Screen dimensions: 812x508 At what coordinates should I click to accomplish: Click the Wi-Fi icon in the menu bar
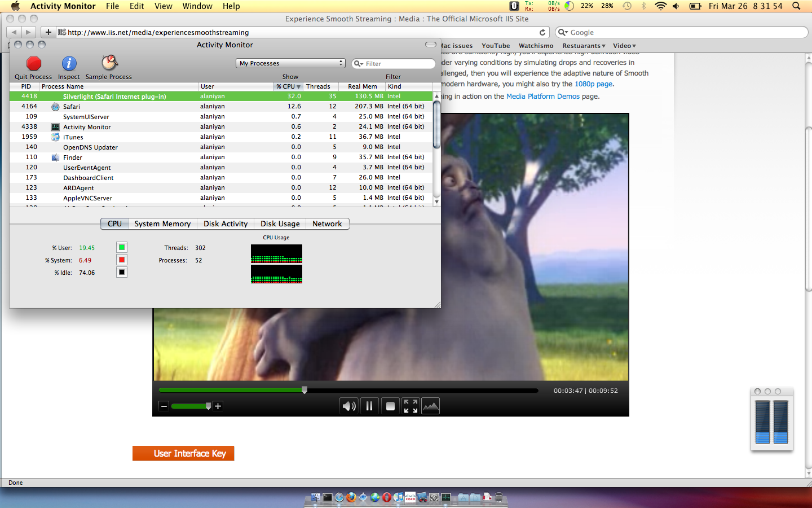[660, 6]
